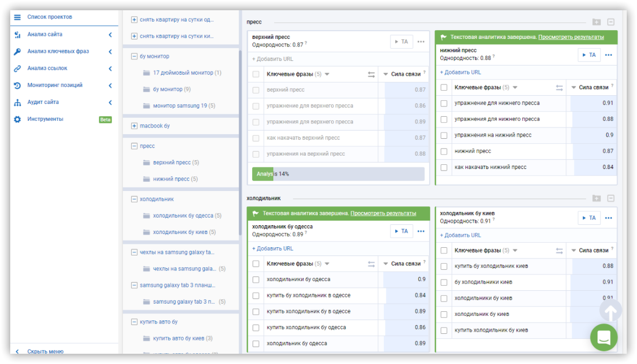The height and width of the screenshot is (364, 637).
Task: Collapse the пресс tree group
Action: point(134,146)
